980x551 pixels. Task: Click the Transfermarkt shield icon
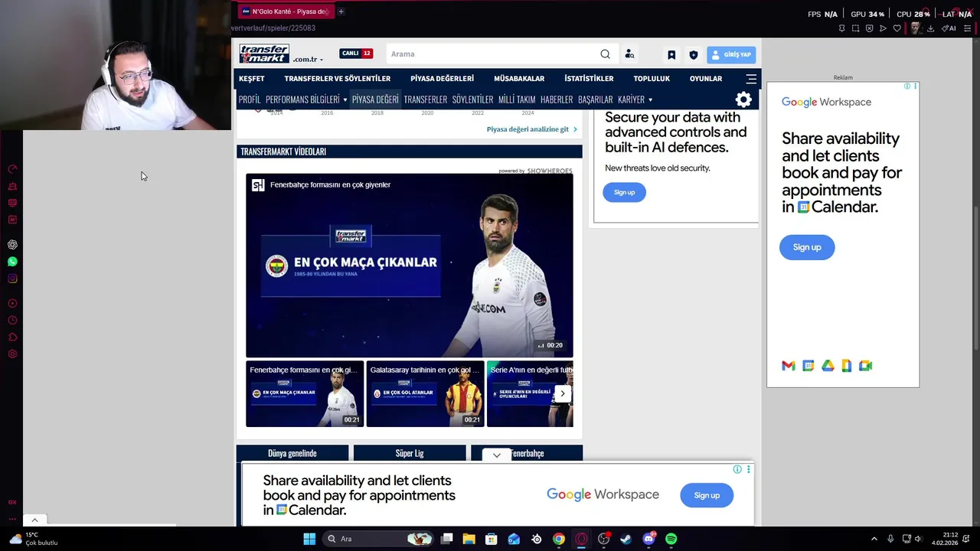coord(694,55)
